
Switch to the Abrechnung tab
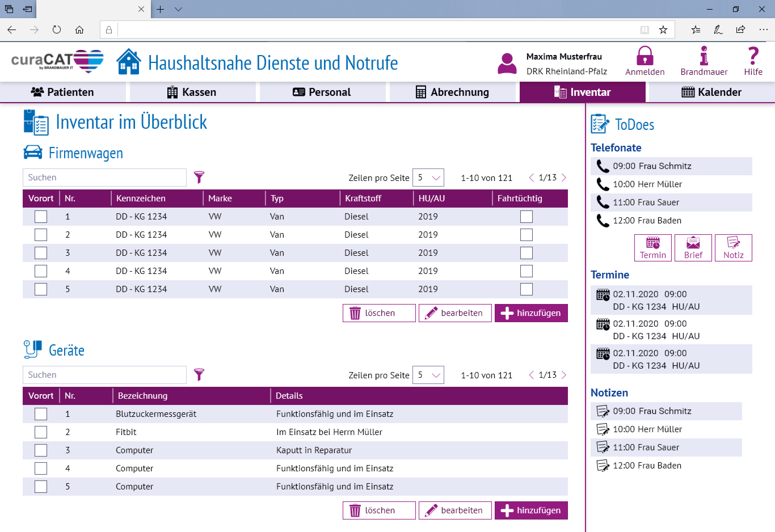[452, 92]
